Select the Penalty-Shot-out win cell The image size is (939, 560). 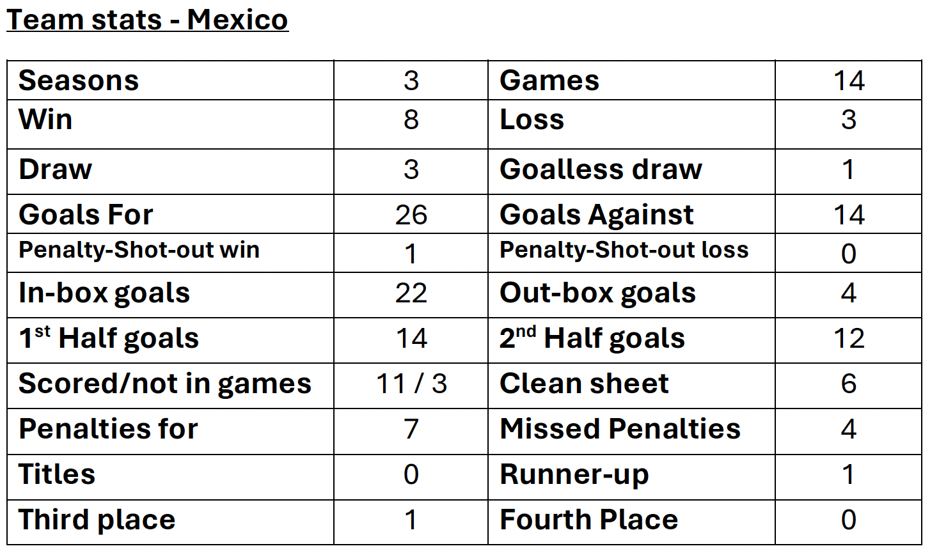click(x=171, y=253)
